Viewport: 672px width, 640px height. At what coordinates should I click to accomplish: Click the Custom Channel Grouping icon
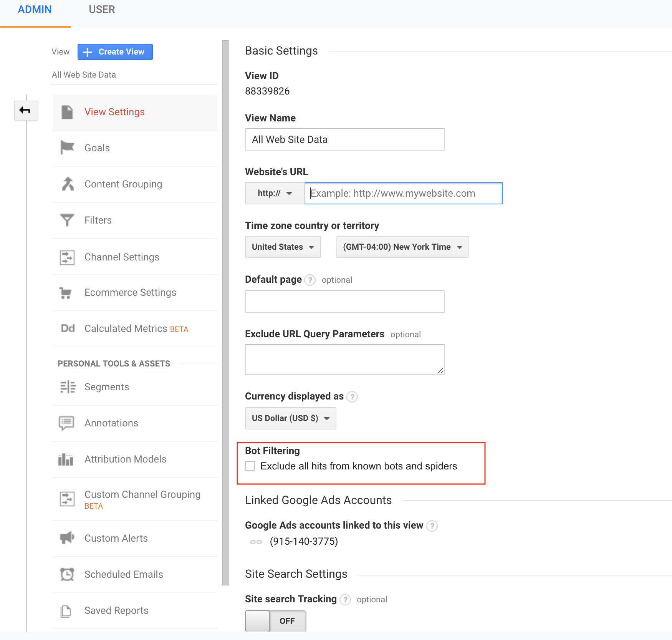67,499
